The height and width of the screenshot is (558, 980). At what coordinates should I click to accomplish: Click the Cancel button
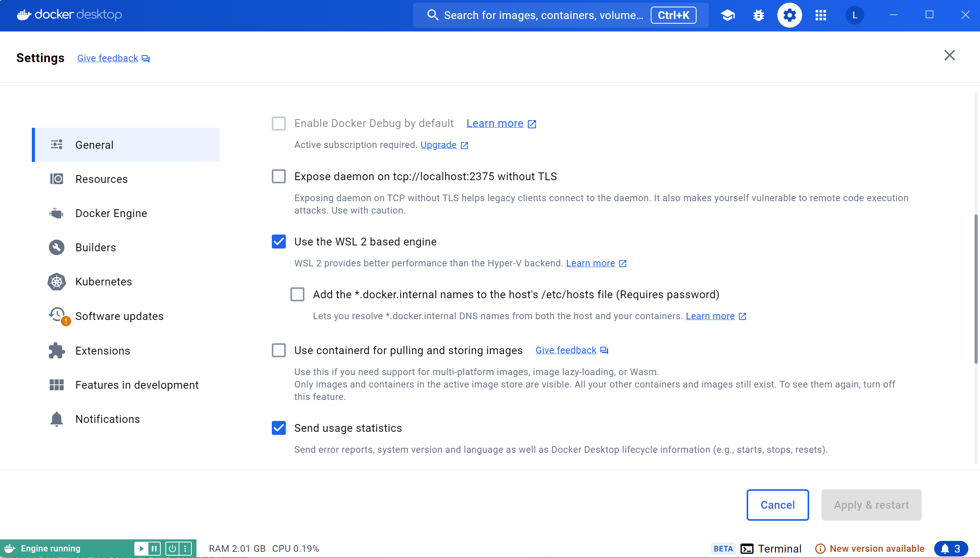tap(778, 505)
